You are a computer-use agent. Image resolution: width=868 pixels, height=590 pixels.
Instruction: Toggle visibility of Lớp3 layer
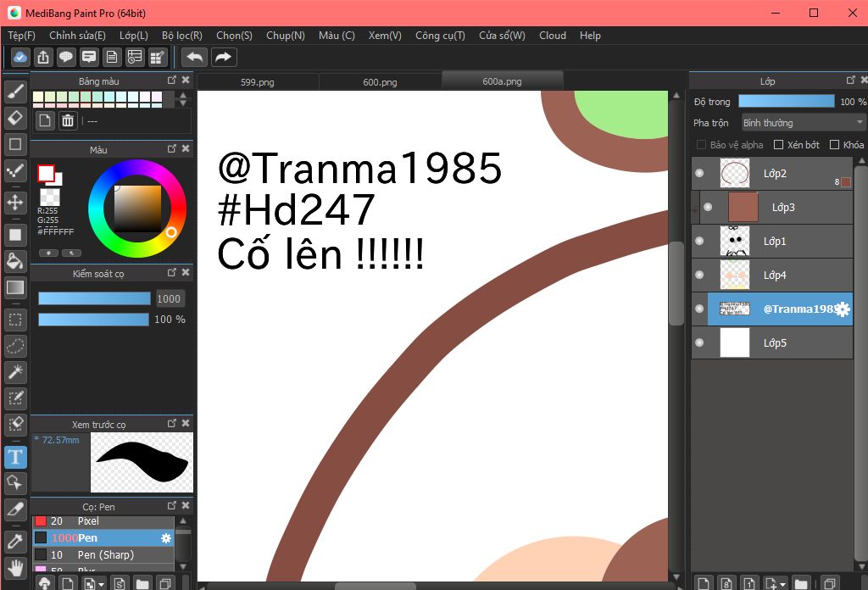point(708,207)
